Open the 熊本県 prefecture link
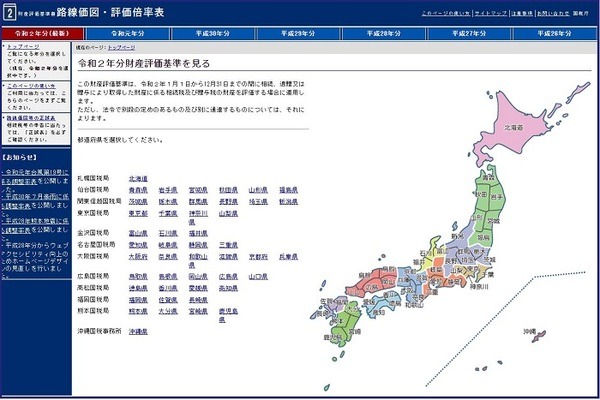600x400 pixels. pos(138,312)
